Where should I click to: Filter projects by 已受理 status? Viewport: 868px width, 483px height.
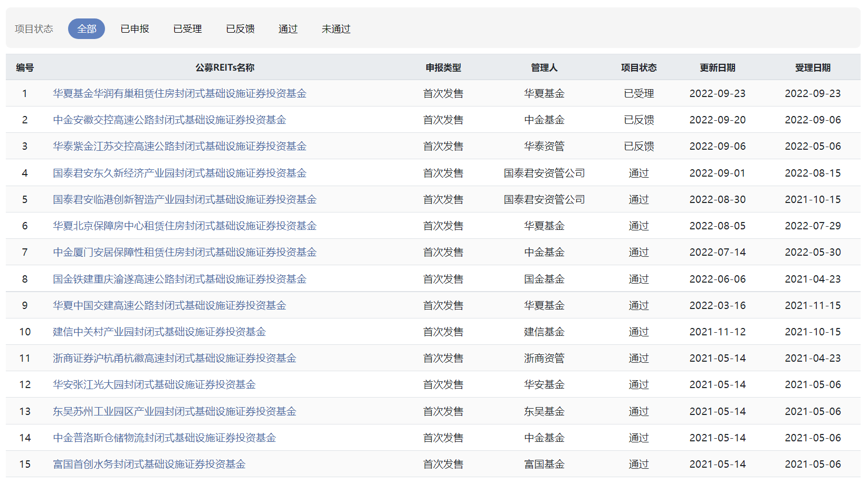point(187,29)
